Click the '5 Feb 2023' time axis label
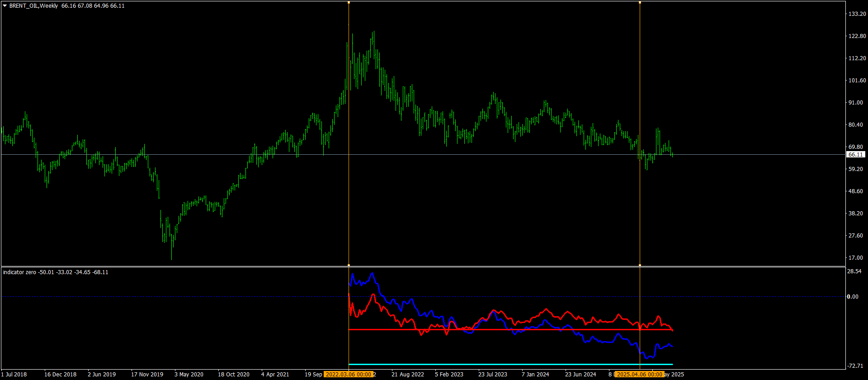This screenshot has height=380, width=868. pos(449,375)
